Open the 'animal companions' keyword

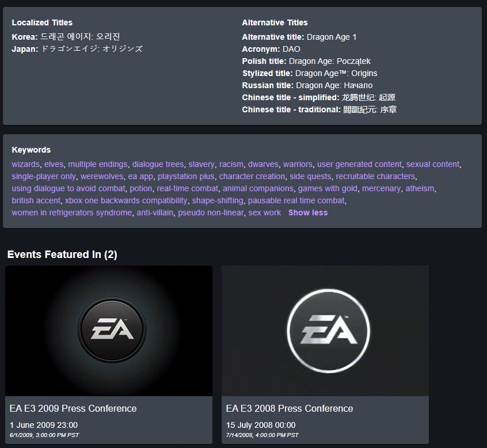[x=258, y=188]
